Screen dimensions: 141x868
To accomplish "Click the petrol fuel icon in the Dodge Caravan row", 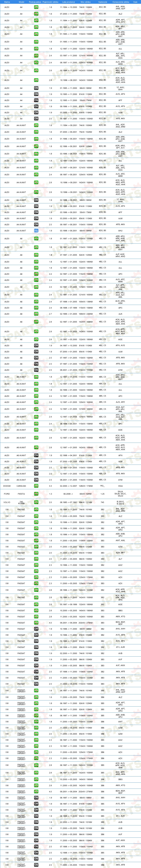I will click(36, 486).
